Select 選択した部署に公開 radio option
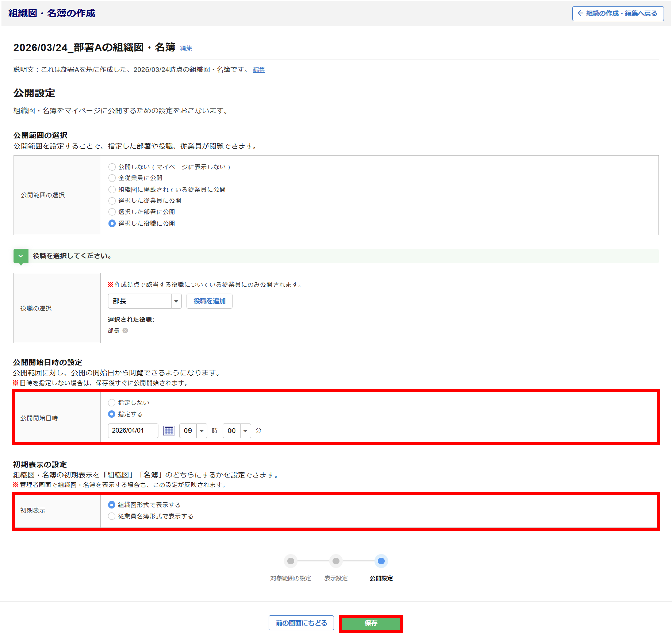Viewport: 672px width, 642px height. (112, 212)
